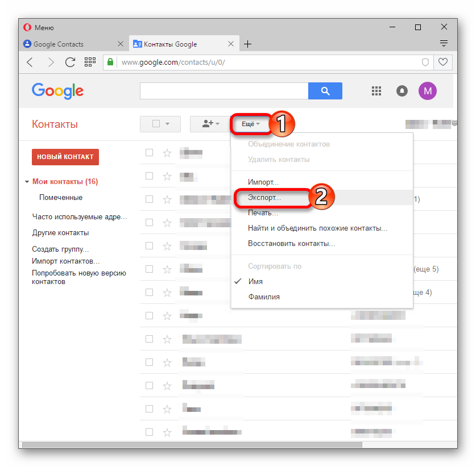Toggle the select-all checkbox in toolbar
476x467 pixels.
tap(156, 124)
